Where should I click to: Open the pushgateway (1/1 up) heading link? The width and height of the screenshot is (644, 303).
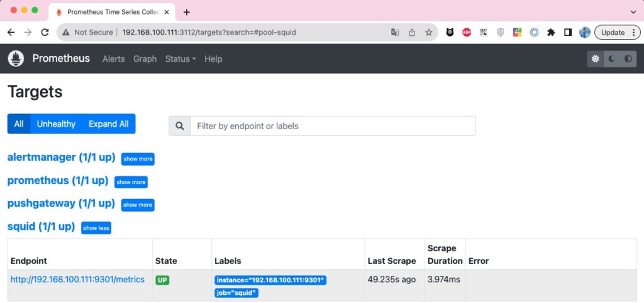point(61,203)
